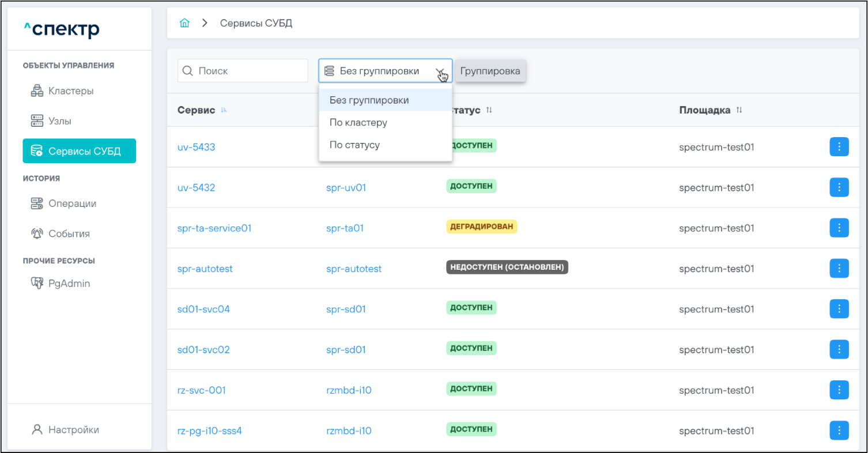Open the События page
The height and width of the screenshot is (453, 868).
[x=69, y=233]
